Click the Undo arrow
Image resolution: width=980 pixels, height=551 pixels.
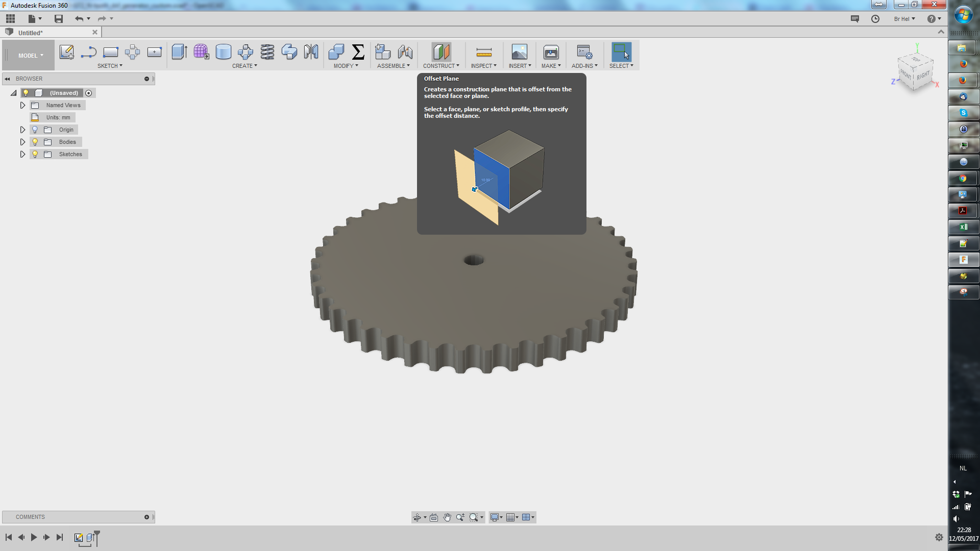pyautogui.click(x=79, y=19)
